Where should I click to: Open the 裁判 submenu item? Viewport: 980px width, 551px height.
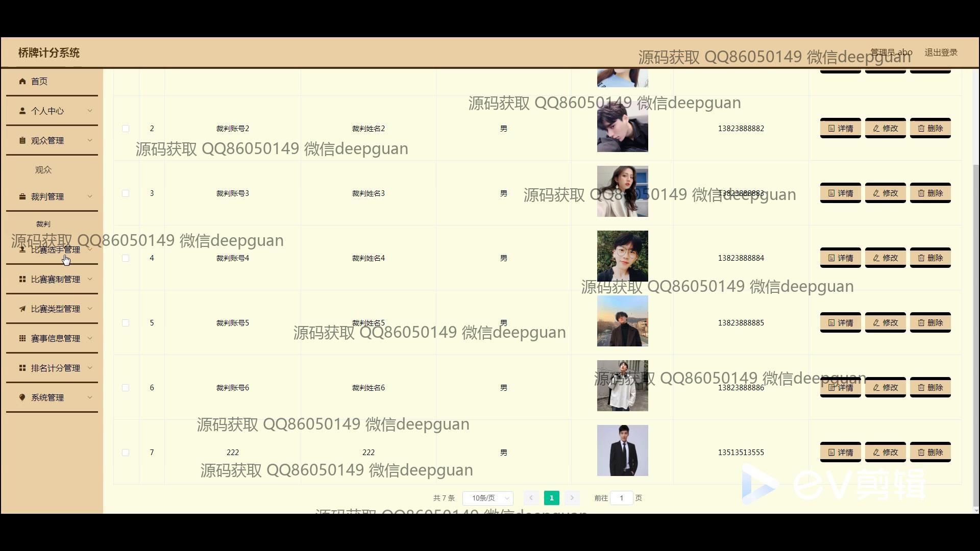(x=43, y=224)
